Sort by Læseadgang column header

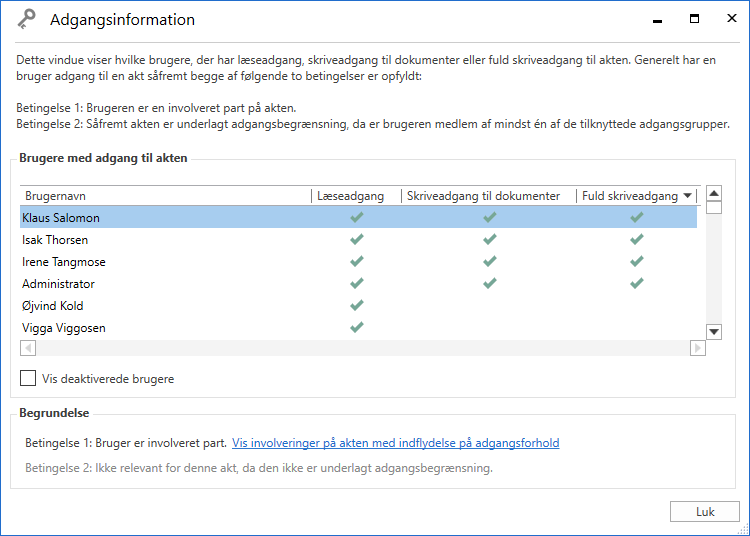(350, 196)
